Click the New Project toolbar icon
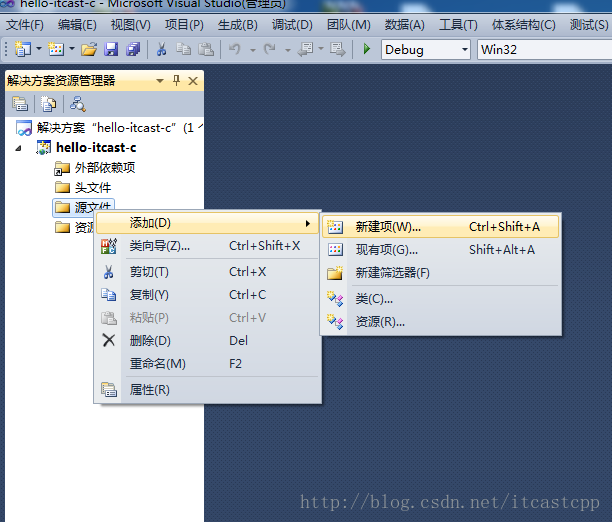This screenshot has height=522, width=612. (23, 49)
